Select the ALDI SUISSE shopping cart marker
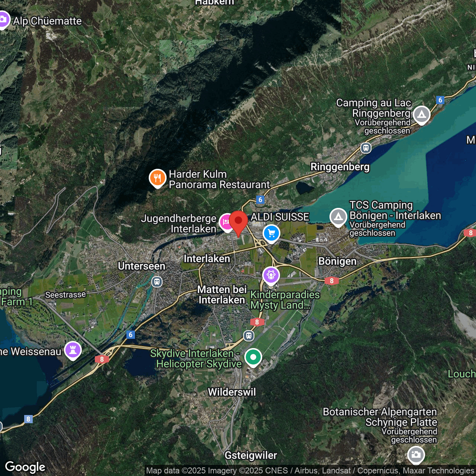The image size is (476, 476). click(271, 233)
